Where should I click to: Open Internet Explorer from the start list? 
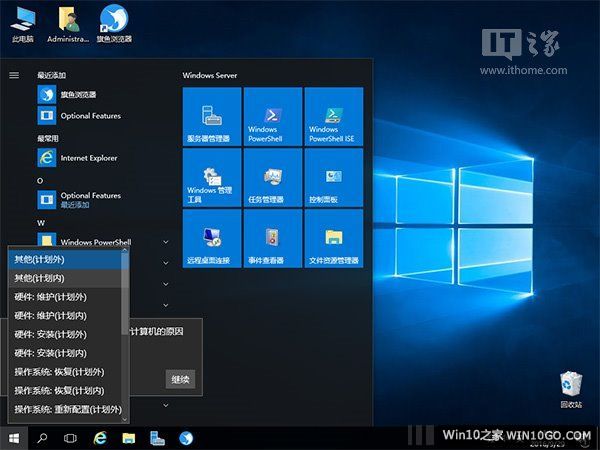click(x=88, y=158)
